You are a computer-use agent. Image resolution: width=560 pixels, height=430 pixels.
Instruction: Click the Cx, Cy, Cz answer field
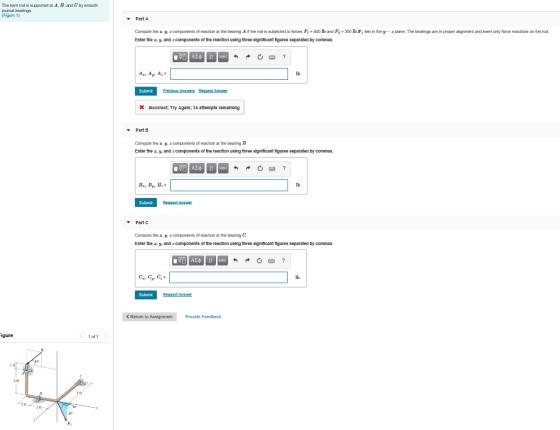(x=228, y=277)
